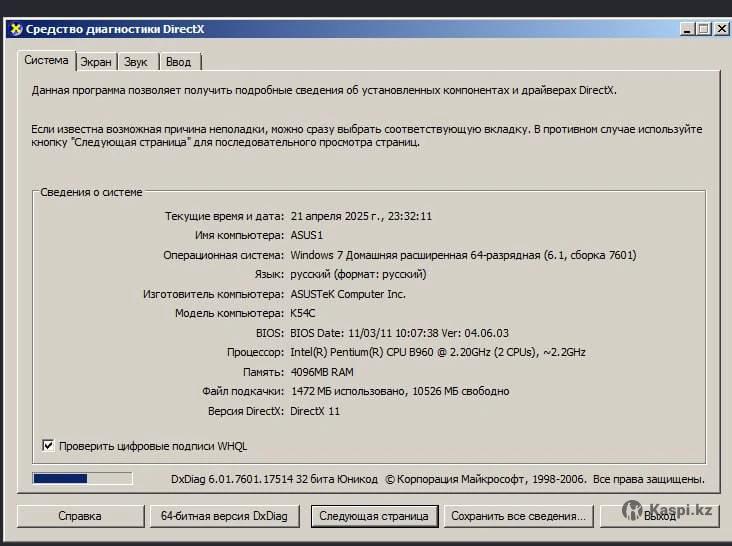Click the model value K54C
732x546 pixels.
[303, 313]
